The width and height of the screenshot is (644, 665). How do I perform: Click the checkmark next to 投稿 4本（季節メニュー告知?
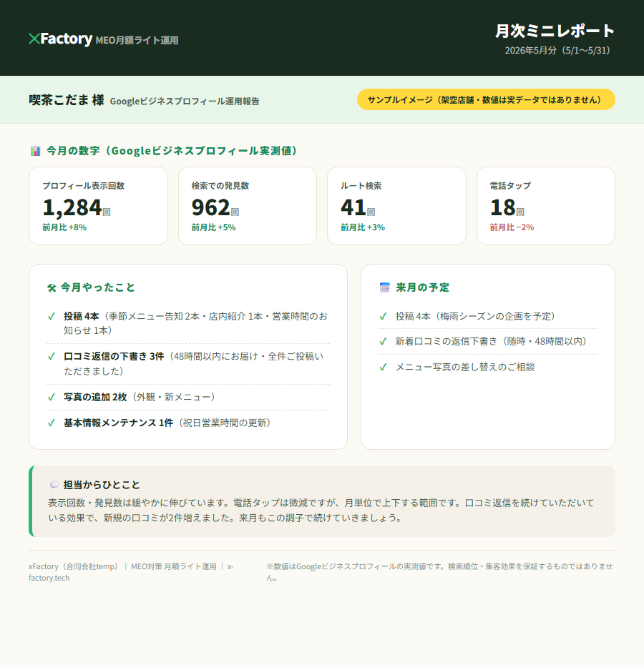coord(52,316)
